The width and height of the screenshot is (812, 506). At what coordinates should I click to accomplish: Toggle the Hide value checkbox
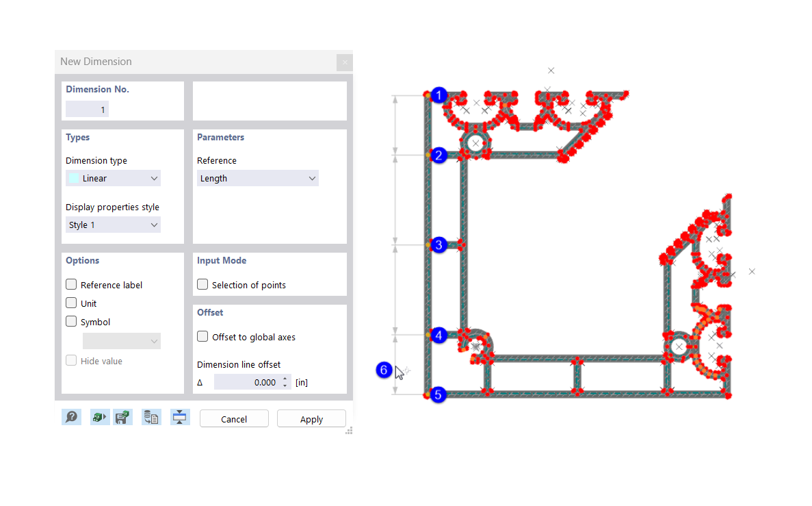click(70, 361)
